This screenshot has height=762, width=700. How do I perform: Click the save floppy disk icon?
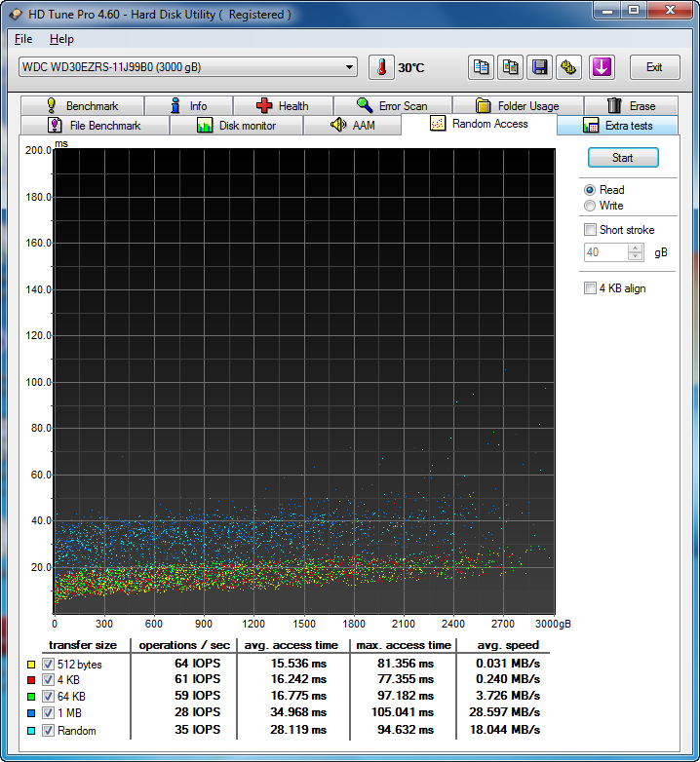coord(539,67)
